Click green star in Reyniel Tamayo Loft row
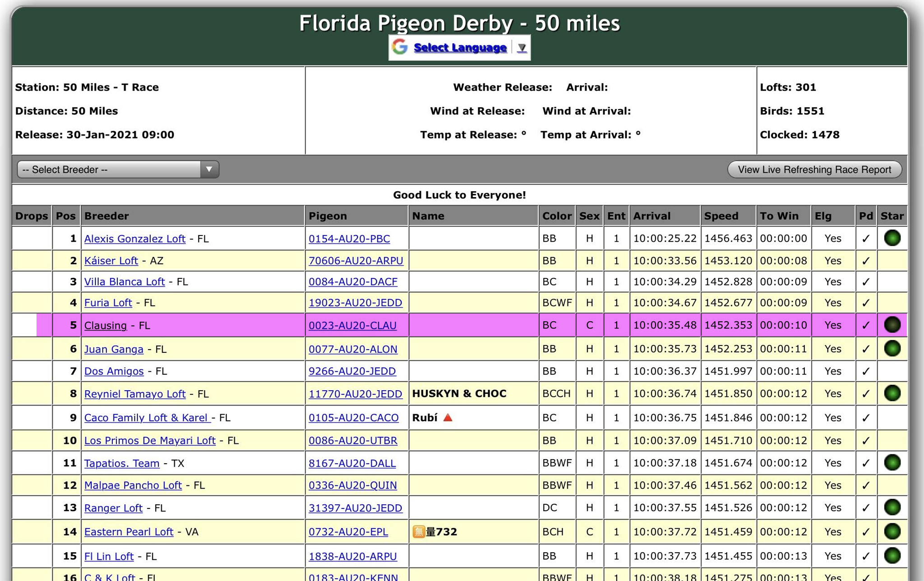The image size is (924, 581). coord(892,393)
